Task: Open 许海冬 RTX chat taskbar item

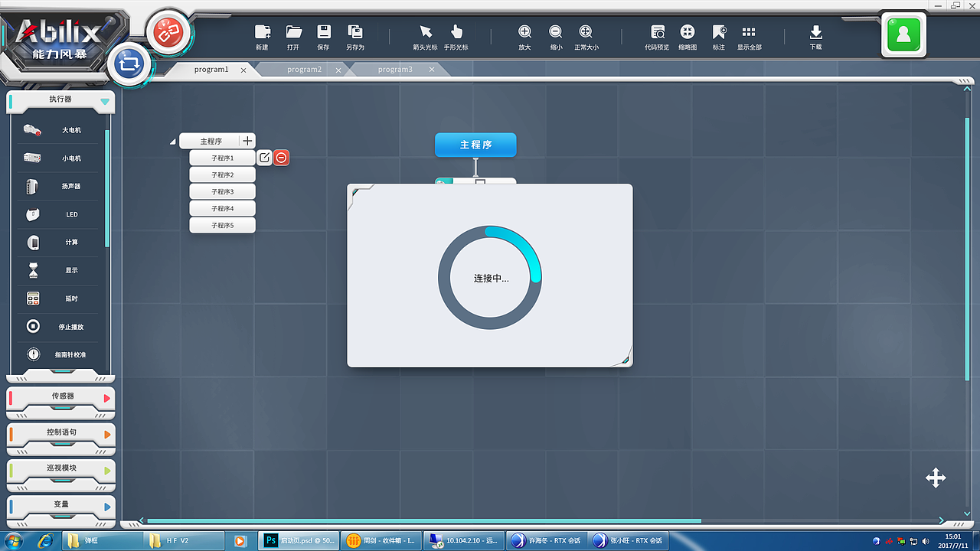Action: [x=548, y=540]
